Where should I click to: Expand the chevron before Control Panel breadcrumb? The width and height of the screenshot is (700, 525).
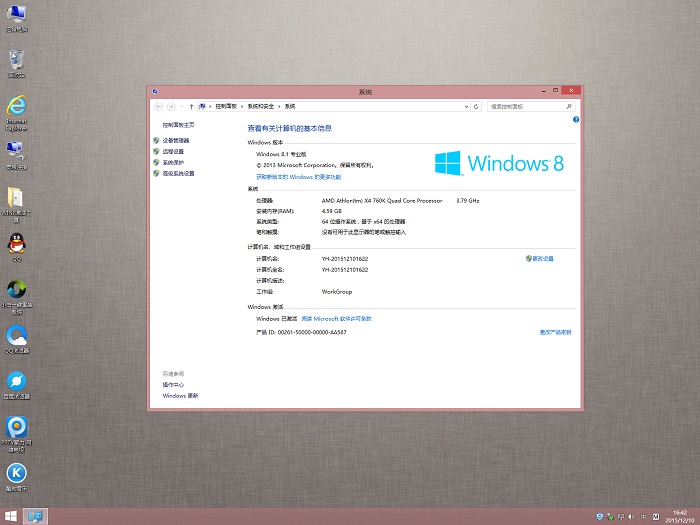(x=210, y=106)
